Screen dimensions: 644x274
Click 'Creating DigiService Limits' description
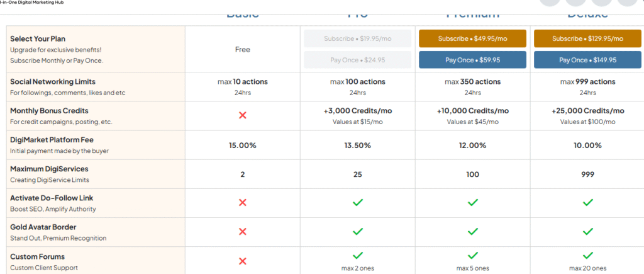coord(49,180)
